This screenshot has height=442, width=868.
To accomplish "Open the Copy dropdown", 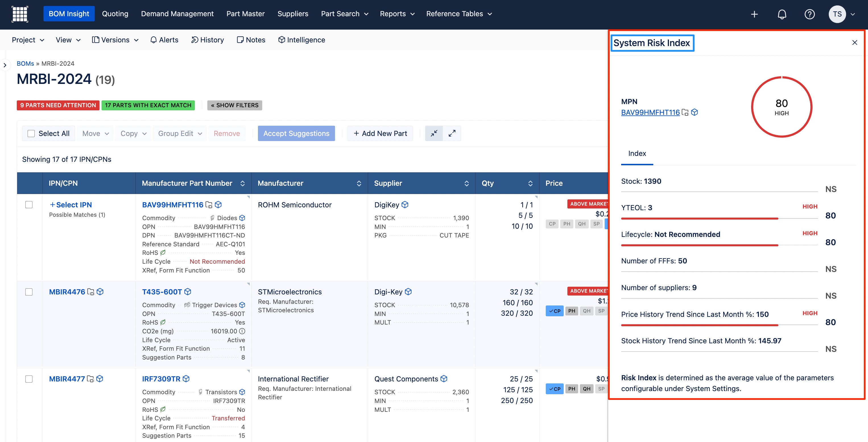I will pyautogui.click(x=133, y=133).
